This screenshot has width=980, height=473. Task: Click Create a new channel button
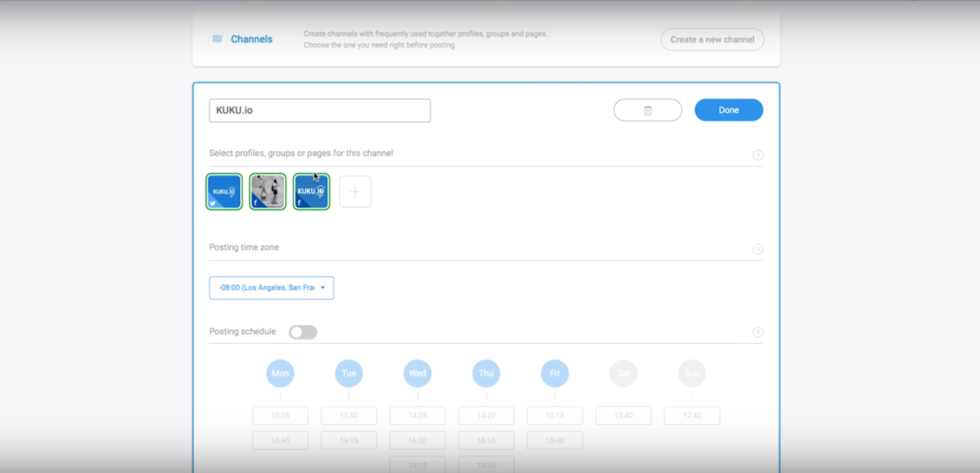tap(712, 40)
